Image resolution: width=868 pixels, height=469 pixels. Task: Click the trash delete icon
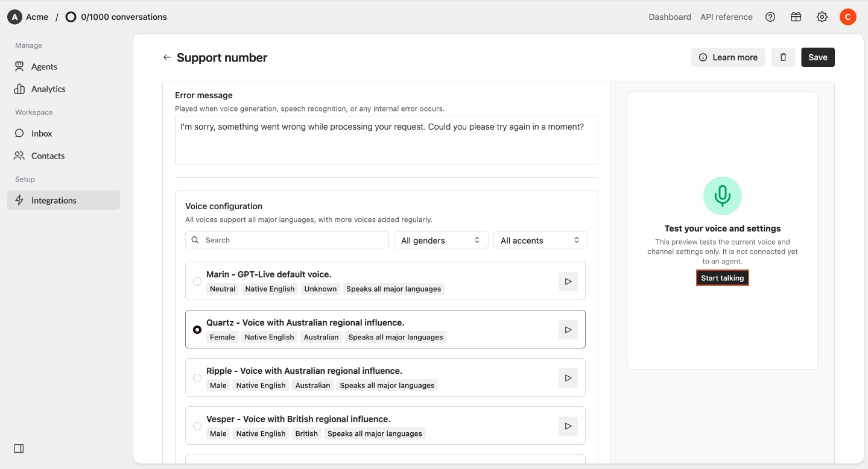[x=783, y=57]
